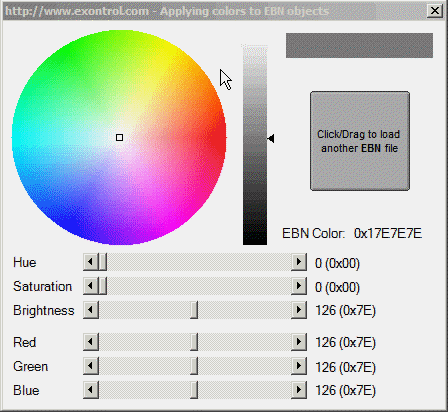Click the Hue slider right arrow
The image size is (448, 412).
[x=299, y=262]
